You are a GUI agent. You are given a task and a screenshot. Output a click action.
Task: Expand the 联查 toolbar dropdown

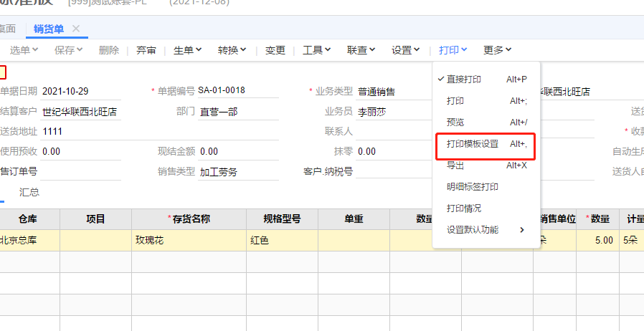(361, 50)
